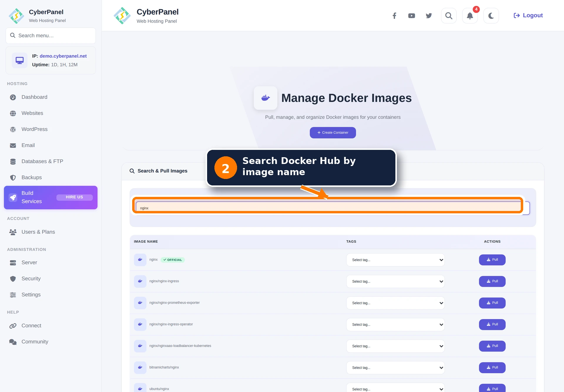Click the Search & Pull Images magnifier icon
Image resolution: width=564 pixels, height=392 pixels.
(132, 171)
